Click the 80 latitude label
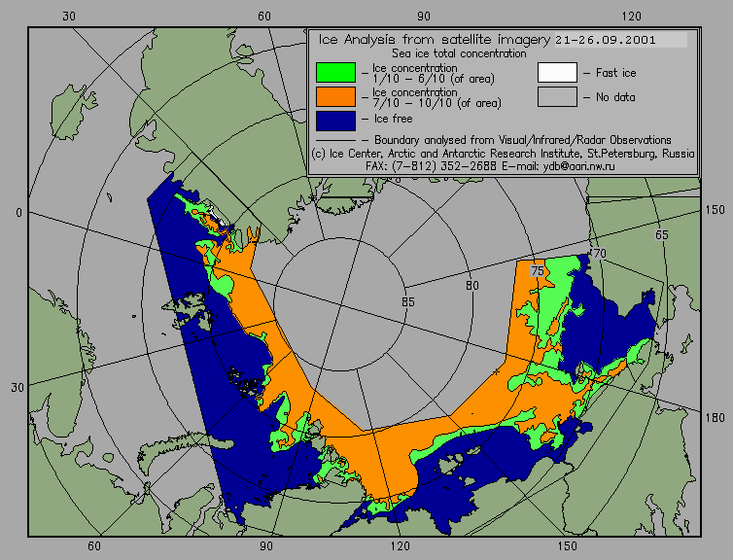733x560 pixels. click(472, 286)
